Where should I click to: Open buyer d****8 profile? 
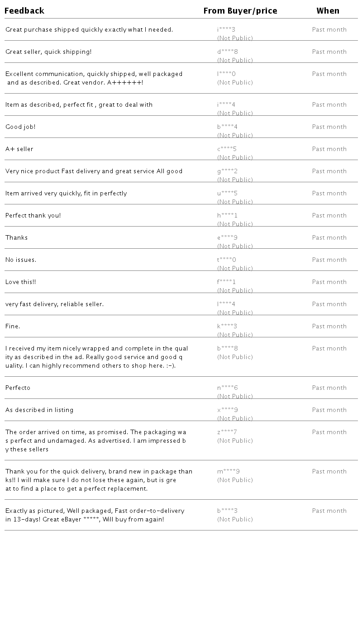click(x=227, y=52)
